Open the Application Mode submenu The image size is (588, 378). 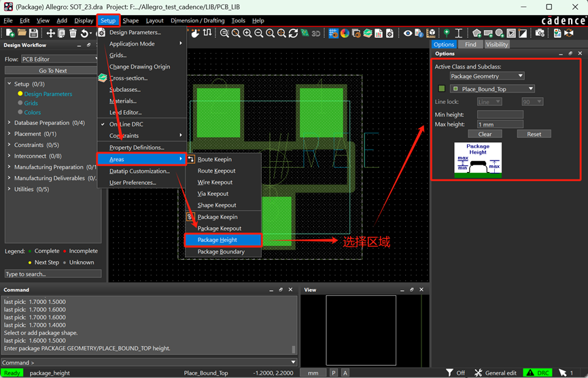142,44
